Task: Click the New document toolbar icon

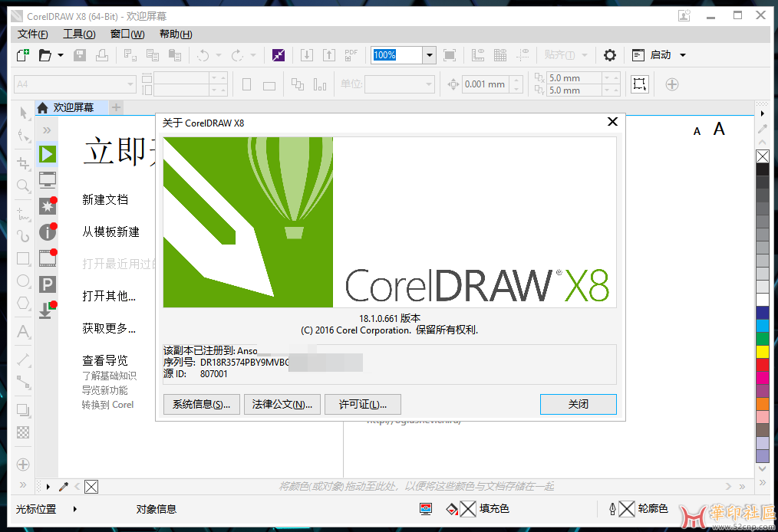Action: click(23, 55)
